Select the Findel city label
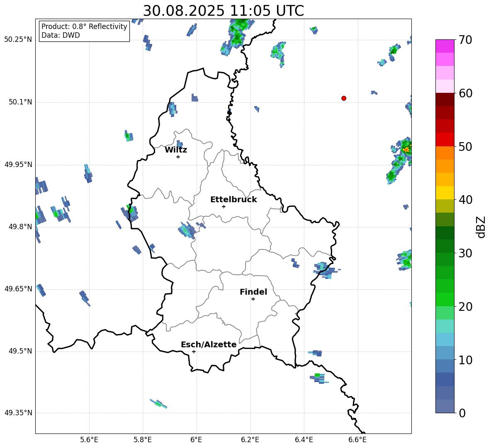Viewport: 491px width, 448px height. 253,292
